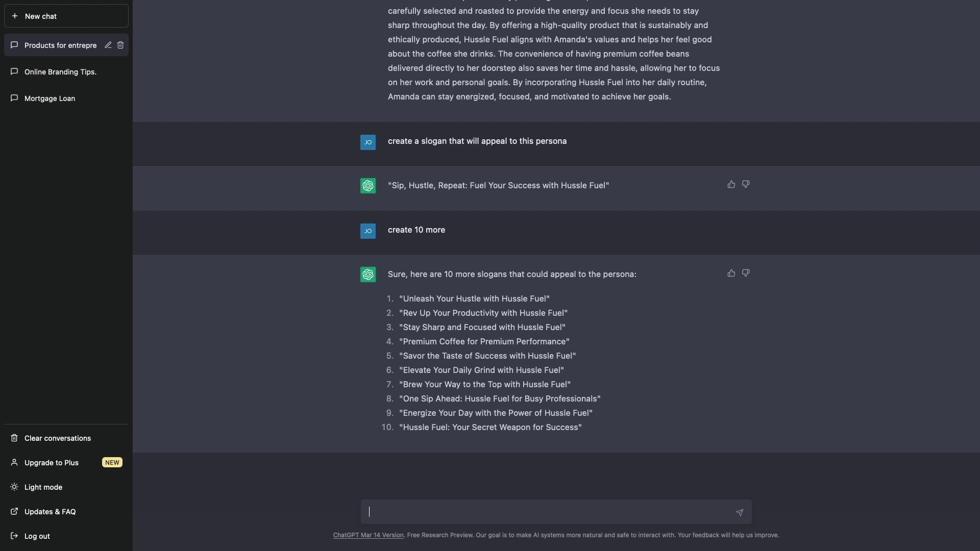Open the Online Branding Tips conversation
The height and width of the screenshot is (551, 980).
click(60, 71)
